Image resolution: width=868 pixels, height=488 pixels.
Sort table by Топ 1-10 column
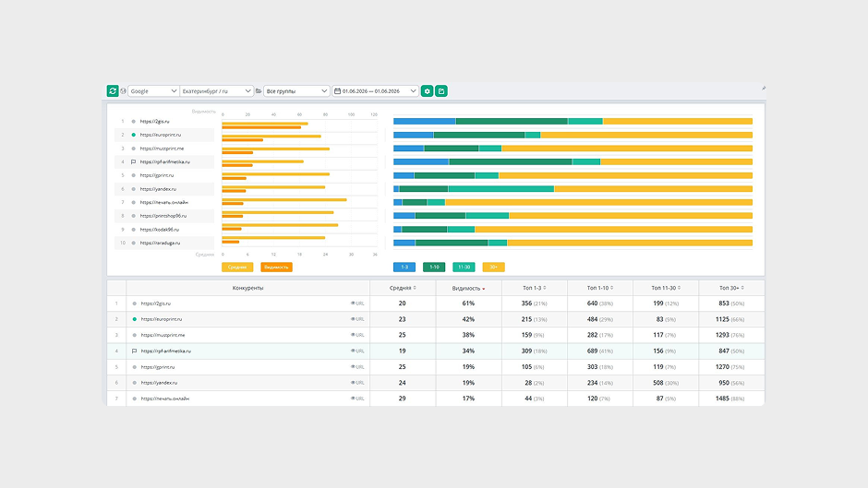coord(600,288)
